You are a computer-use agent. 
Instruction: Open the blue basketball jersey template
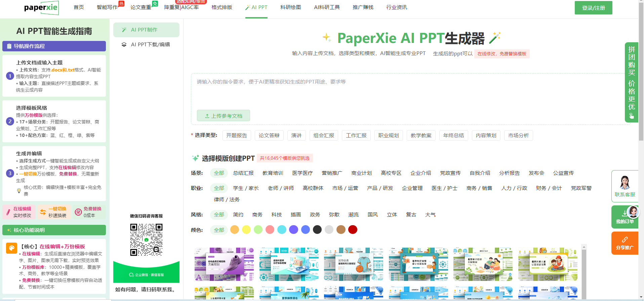354,264
